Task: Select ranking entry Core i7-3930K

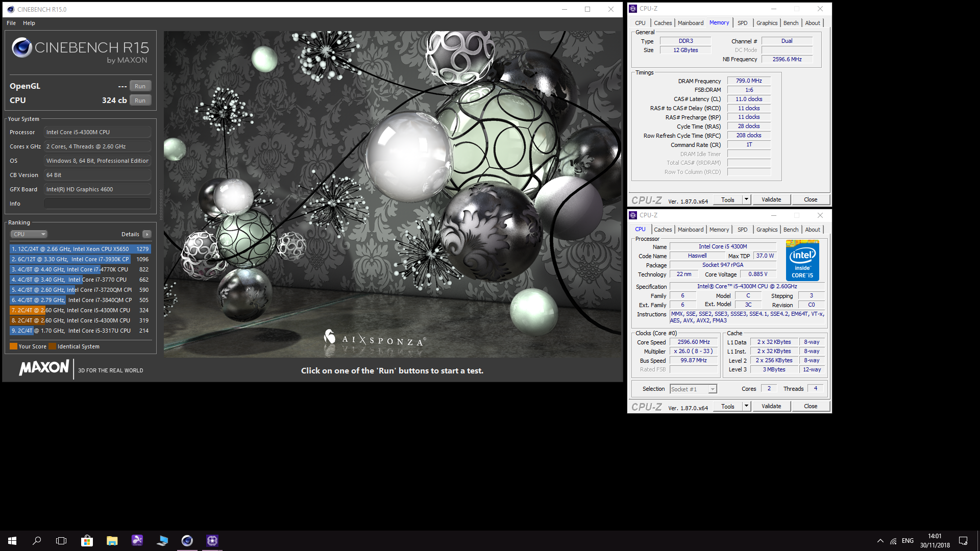Action: click(x=80, y=259)
